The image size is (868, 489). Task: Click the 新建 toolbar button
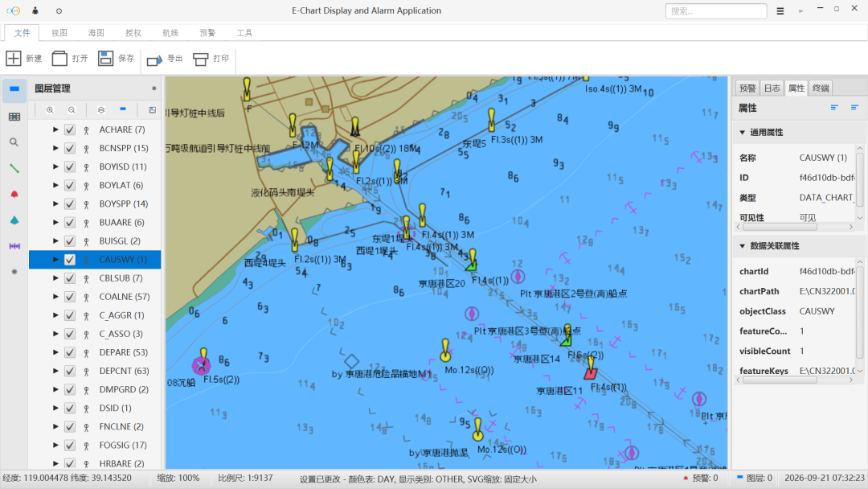tap(24, 58)
